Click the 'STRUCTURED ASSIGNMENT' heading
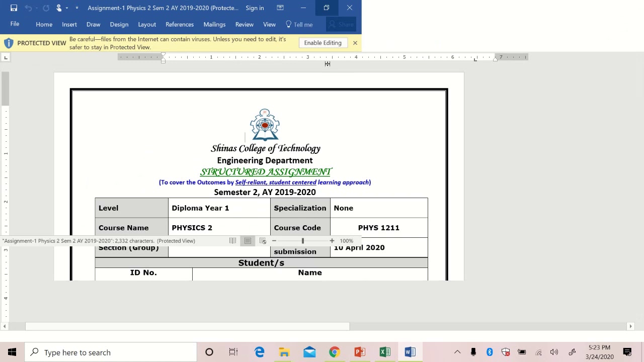The image size is (644, 362). point(266,172)
